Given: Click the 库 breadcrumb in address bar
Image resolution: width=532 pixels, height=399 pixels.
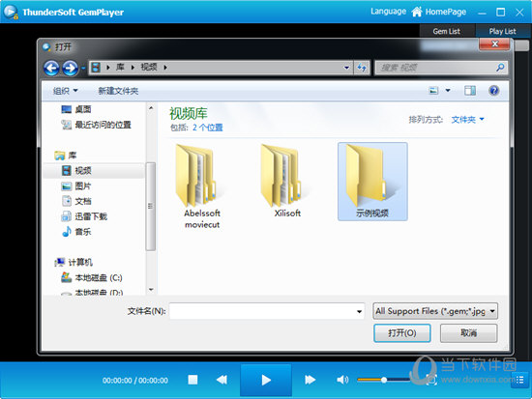Looking at the screenshot, I should (120, 67).
